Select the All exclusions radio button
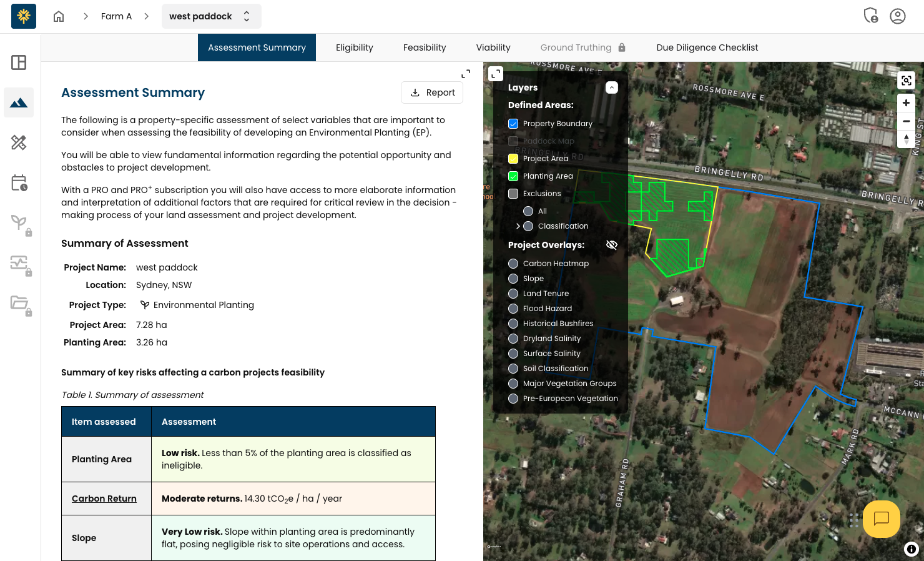This screenshot has height=561, width=924. click(x=528, y=211)
